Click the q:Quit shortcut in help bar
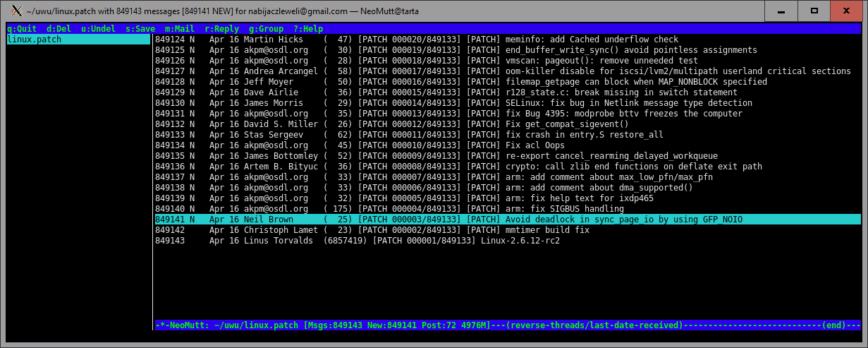Screen dimensions: 868x348 22,29
